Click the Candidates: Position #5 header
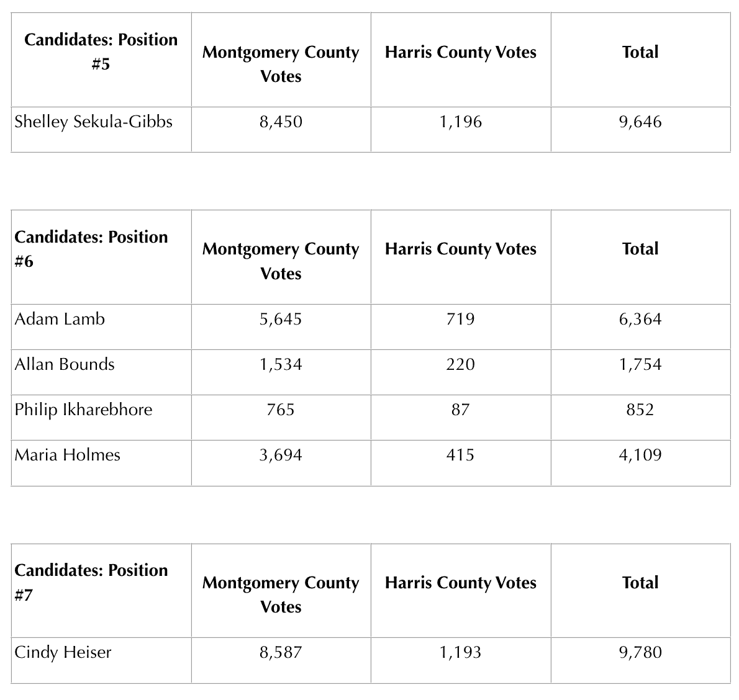This screenshot has width=739, height=700. pos(101,52)
